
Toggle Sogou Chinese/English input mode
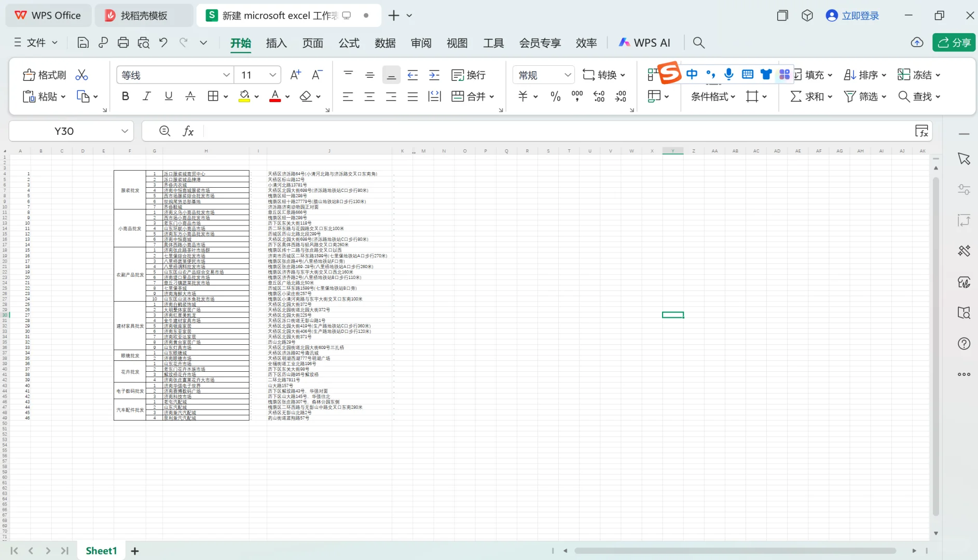coord(692,74)
